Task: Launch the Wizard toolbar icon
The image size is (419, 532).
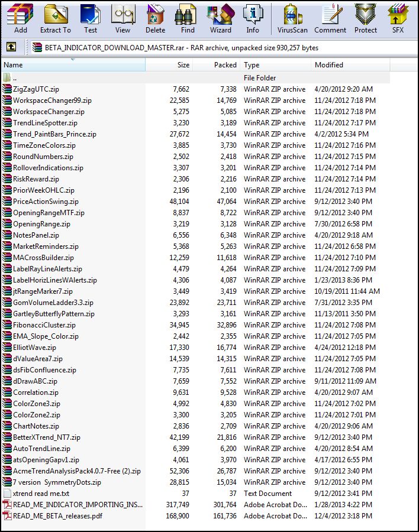Action: click(221, 14)
